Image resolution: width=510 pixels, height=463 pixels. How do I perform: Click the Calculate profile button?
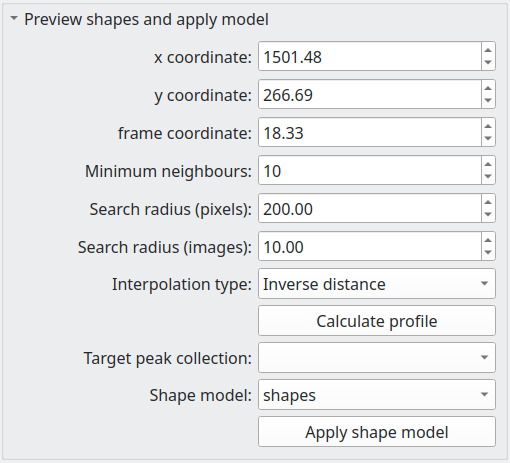pyautogui.click(x=377, y=321)
